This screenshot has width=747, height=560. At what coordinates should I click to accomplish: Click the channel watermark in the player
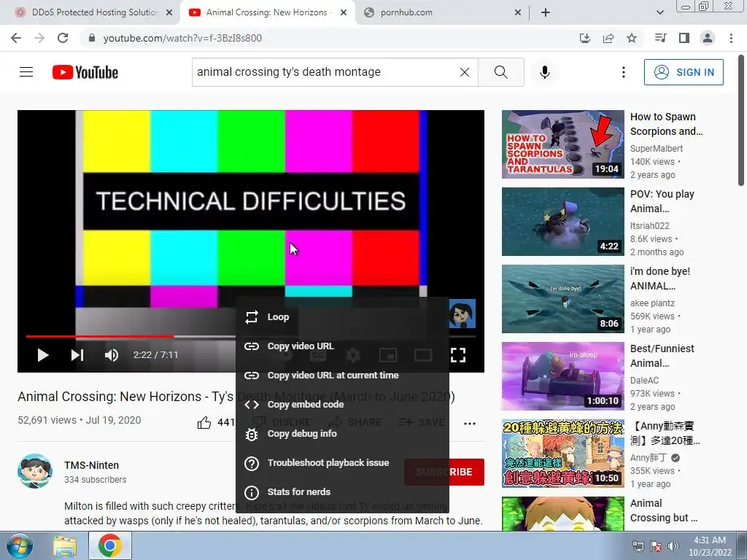point(462,314)
